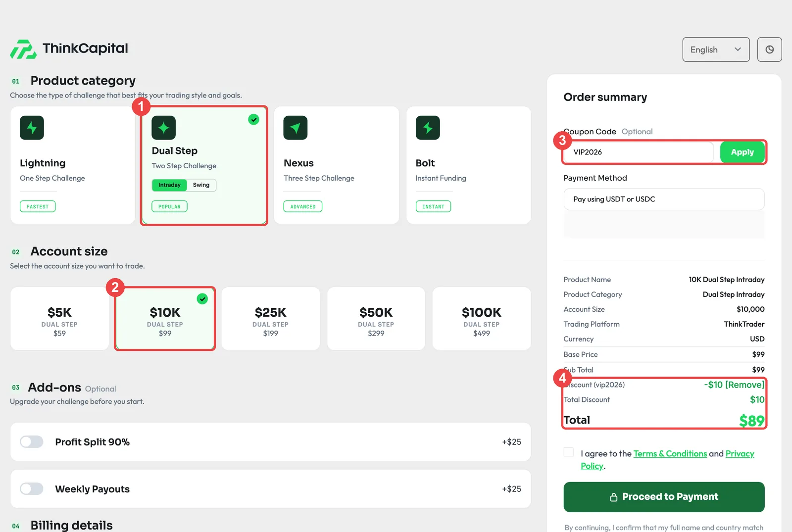Switch to the Swing tab
The width and height of the screenshot is (792, 532).
(x=201, y=185)
